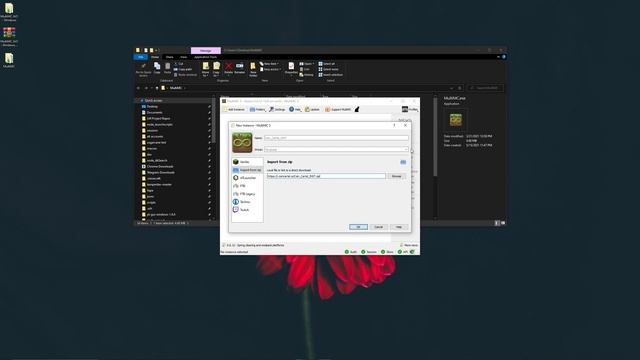Select Vanilla in the New Instance source list
Screen dimensions: 640x360
247,162
